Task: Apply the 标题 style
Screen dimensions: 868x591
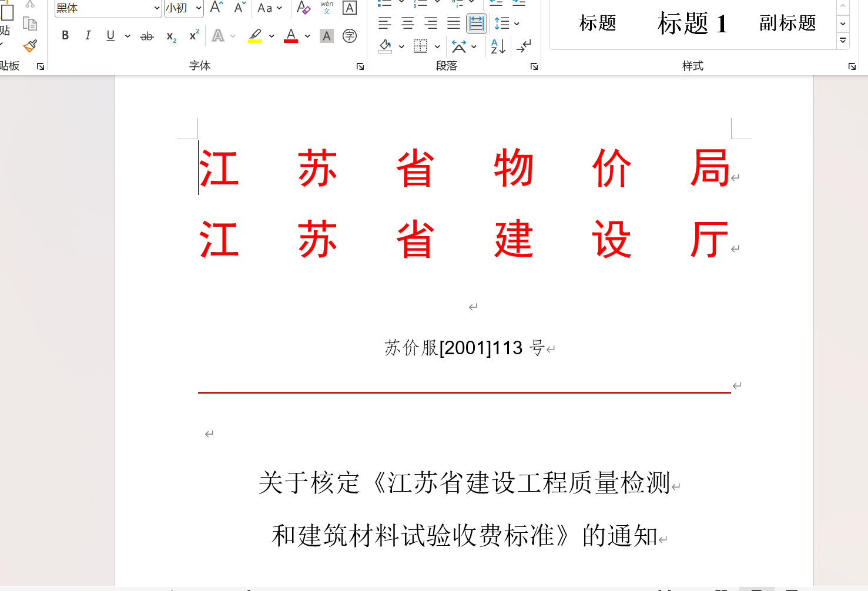Action: pos(598,23)
